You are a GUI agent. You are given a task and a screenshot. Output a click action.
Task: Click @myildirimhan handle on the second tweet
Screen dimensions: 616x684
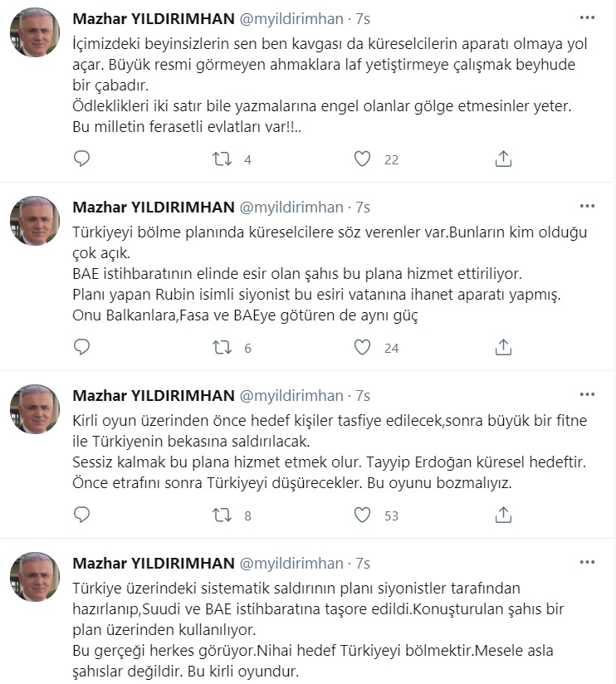pyautogui.click(x=291, y=207)
